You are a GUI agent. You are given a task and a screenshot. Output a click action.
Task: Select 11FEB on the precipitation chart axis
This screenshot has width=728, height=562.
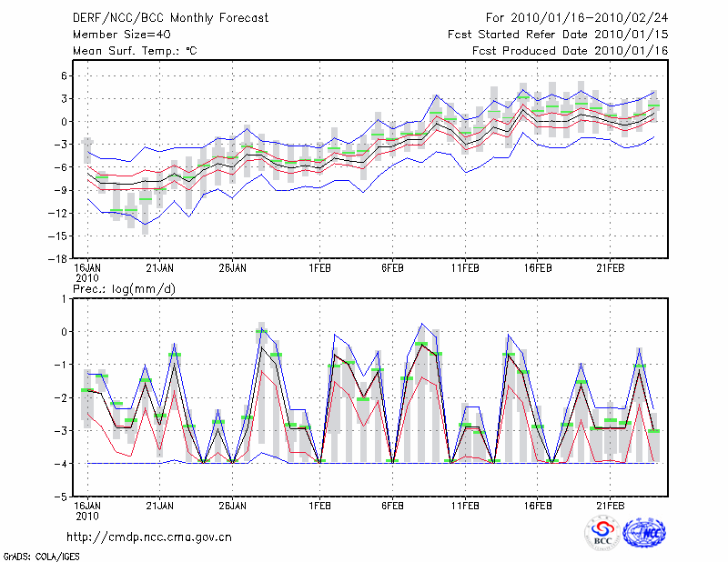tap(465, 507)
